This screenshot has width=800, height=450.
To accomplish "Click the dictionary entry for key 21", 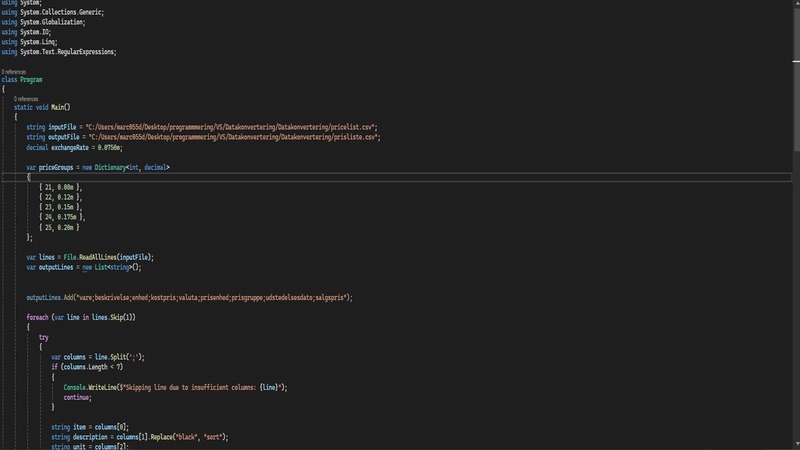I will [60, 187].
